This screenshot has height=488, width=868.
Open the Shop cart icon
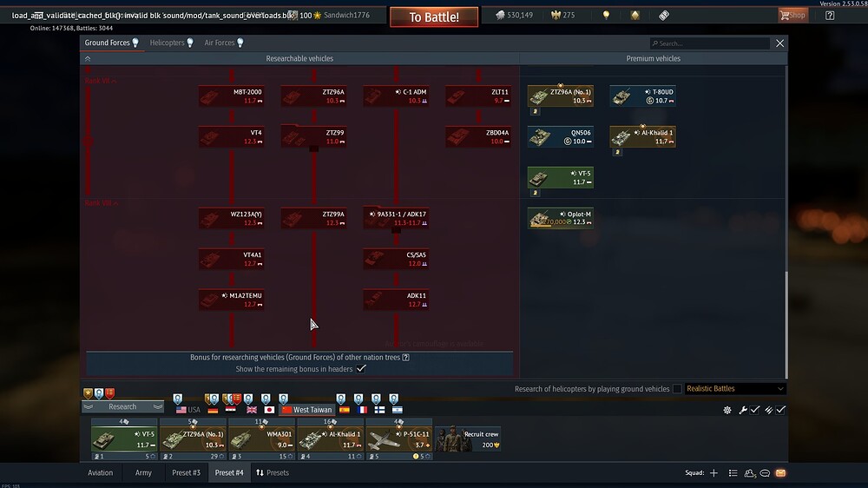(792, 15)
